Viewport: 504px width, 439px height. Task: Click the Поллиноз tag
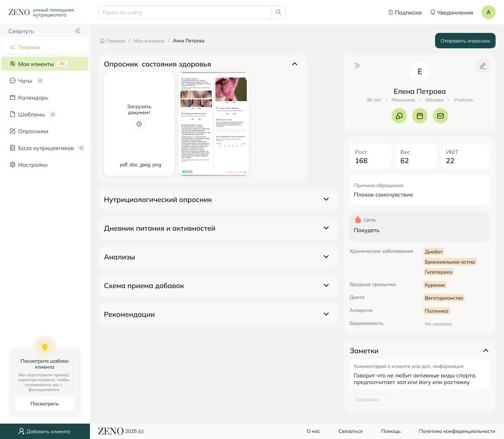click(436, 311)
